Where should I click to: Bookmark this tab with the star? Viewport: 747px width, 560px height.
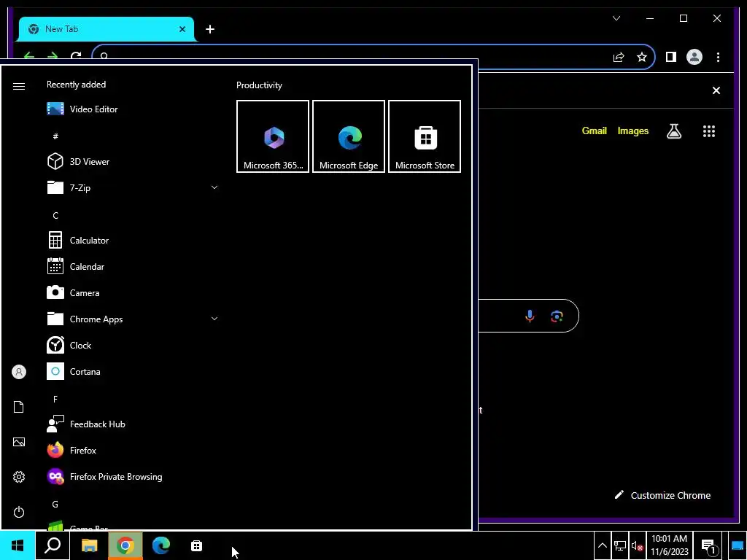(642, 57)
